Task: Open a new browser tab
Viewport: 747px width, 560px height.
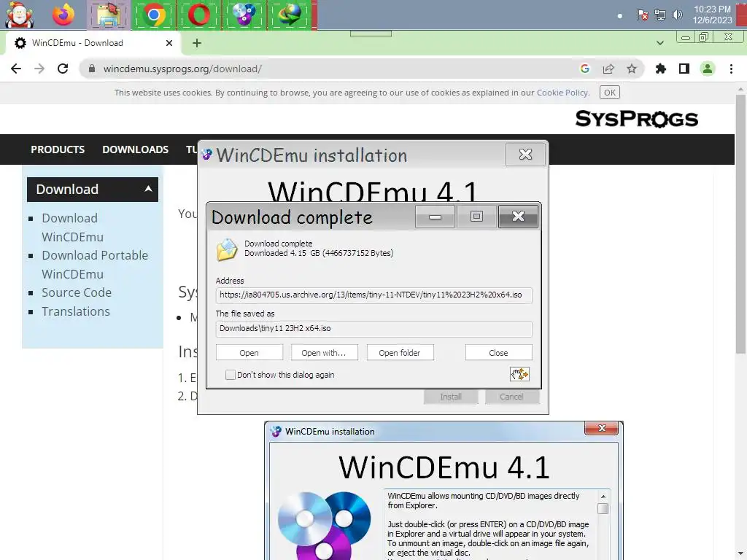Action: point(197,43)
